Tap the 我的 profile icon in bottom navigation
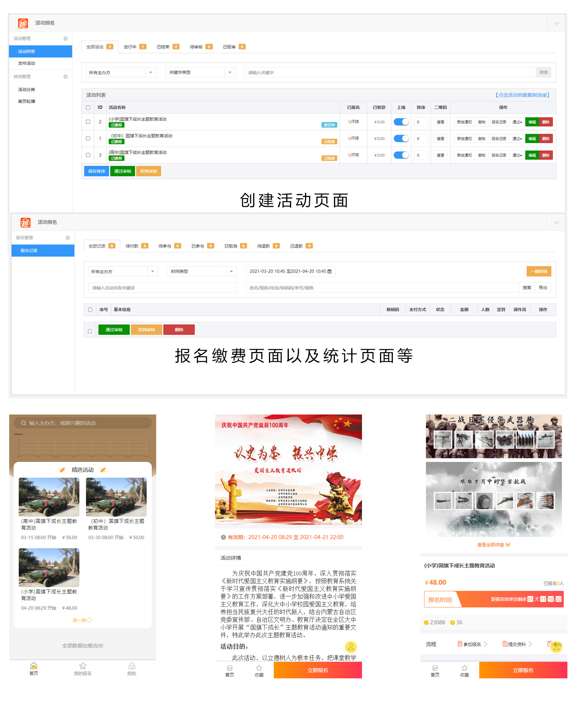 tap(132, 667)
